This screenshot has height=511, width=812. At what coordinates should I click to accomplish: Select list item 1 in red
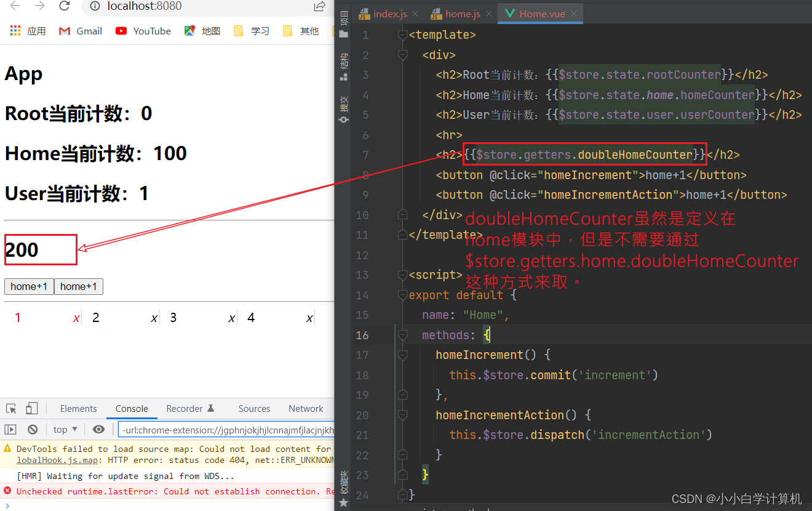pyautogui.click(x=18, y=318)
